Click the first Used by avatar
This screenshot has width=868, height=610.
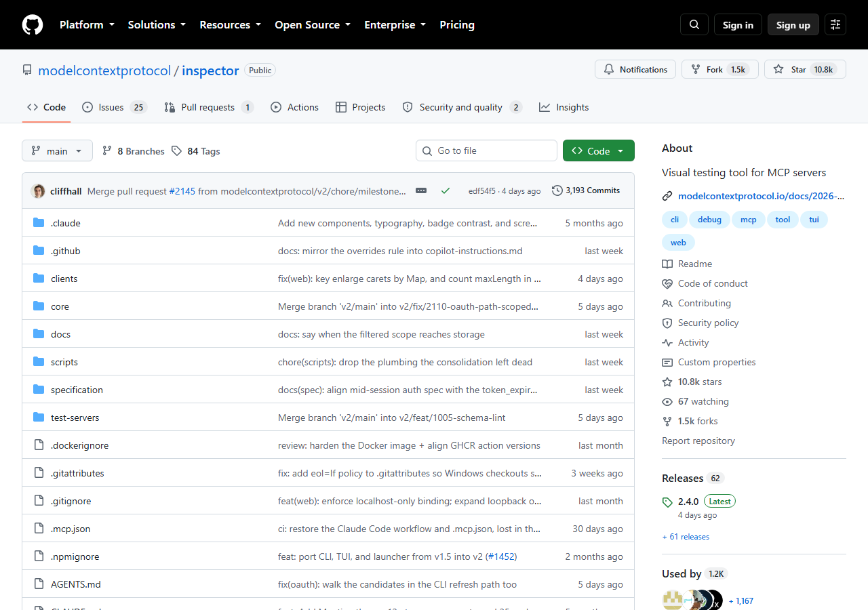click(x=673, y=601)
